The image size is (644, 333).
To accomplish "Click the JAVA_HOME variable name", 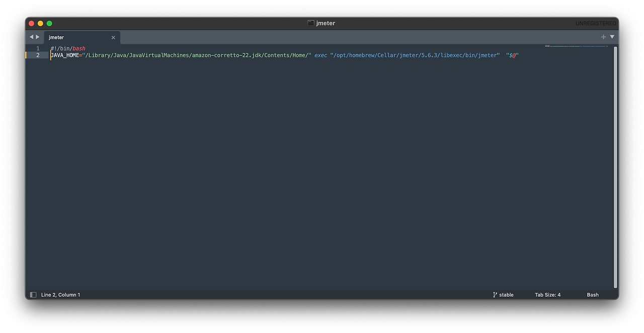I will point(64,55).
